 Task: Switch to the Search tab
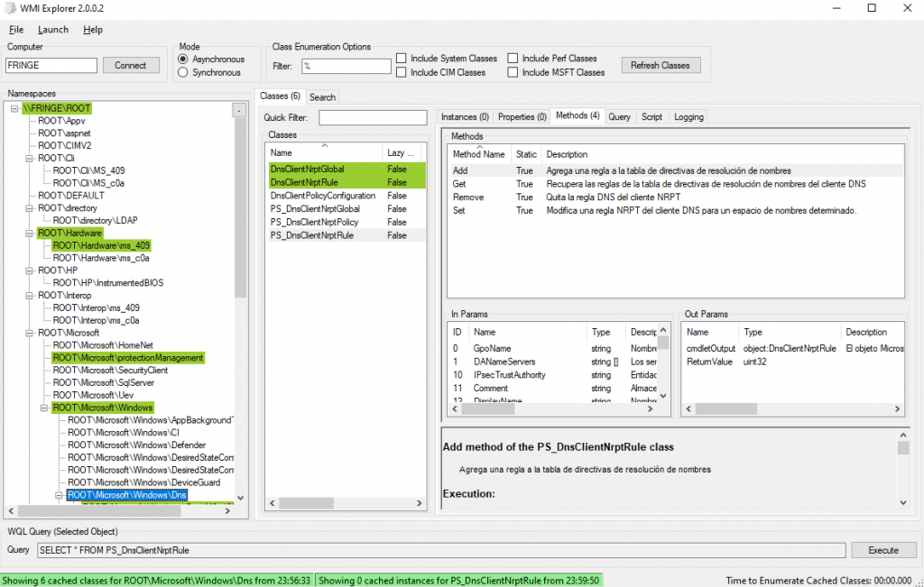pos(322,96)
